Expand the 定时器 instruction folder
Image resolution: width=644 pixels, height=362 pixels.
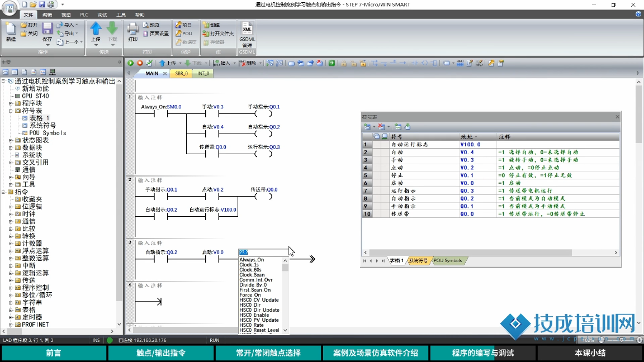pyautogui.click(x=11, y=317)
